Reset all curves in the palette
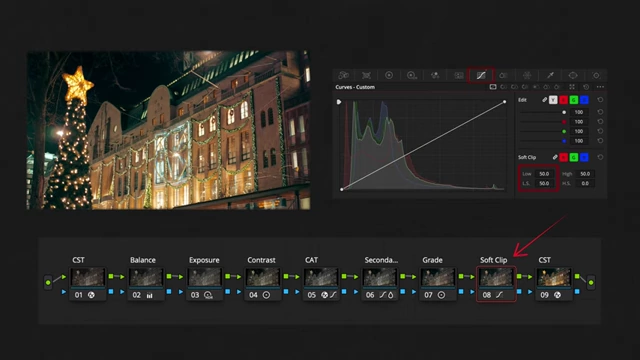This screenshot has height=360, width=640. pos(587,87)
